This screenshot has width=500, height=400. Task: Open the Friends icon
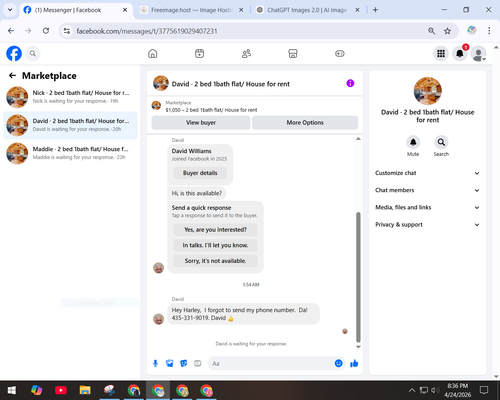coord(246,53)
